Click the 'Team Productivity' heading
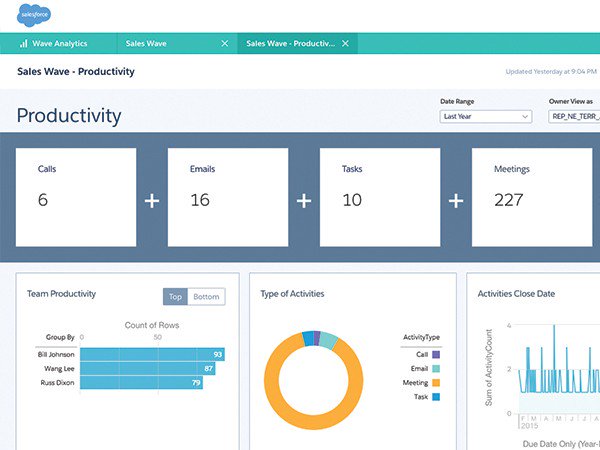This screenshot has width=600, height=450. click(61, 294)
